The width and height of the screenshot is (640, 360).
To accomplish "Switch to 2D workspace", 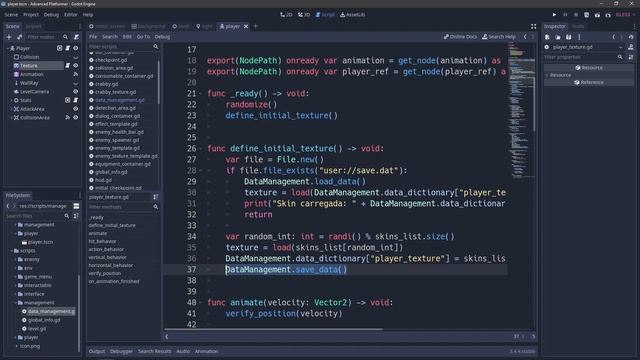I will click(x=286, y=15).
